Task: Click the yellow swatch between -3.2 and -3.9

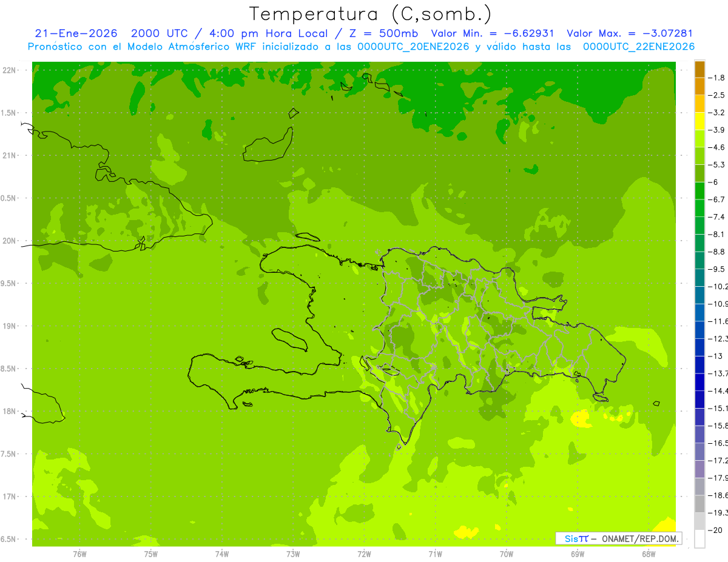Action: tap(699, 121)
